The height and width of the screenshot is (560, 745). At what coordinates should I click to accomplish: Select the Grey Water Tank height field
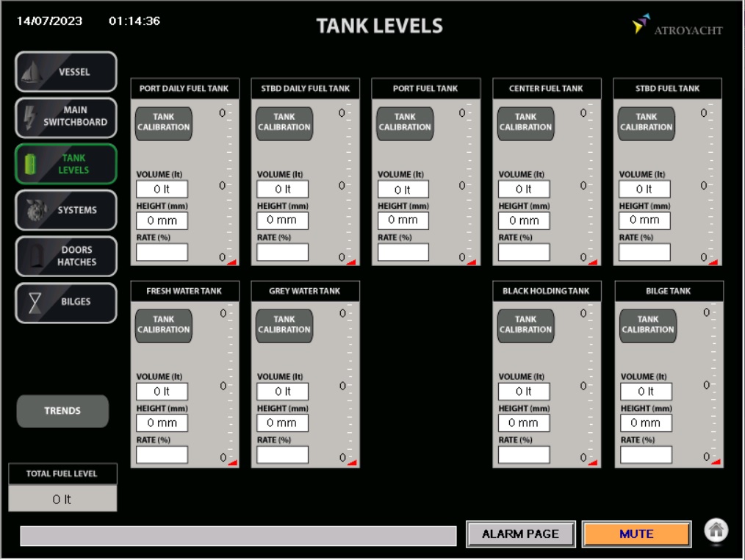coord(282,423)
